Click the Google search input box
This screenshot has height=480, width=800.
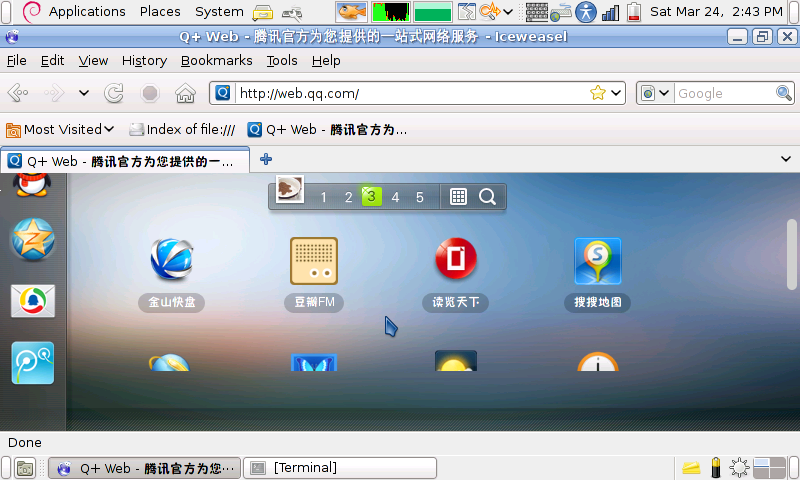pos(724,93)
